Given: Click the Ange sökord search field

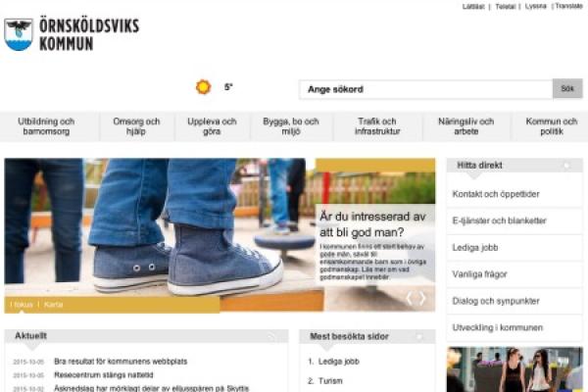Looking at the screenshot, I should coord(425,89).
